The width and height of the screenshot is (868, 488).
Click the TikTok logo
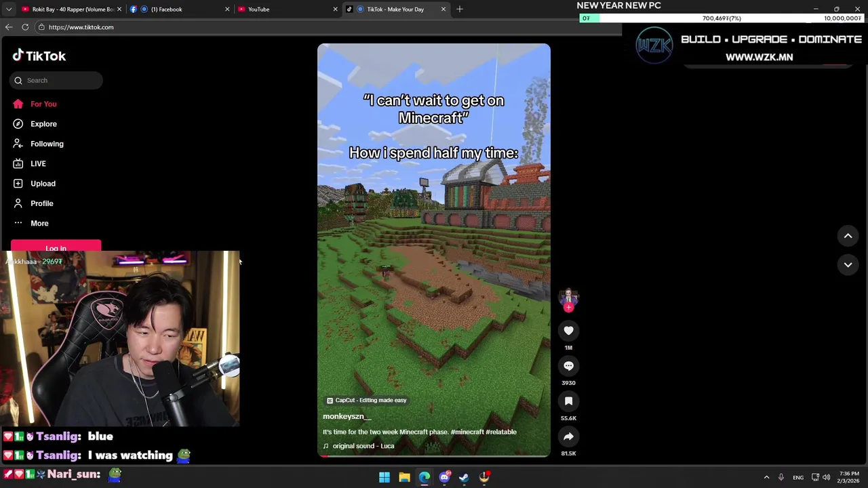coord(39,56)
